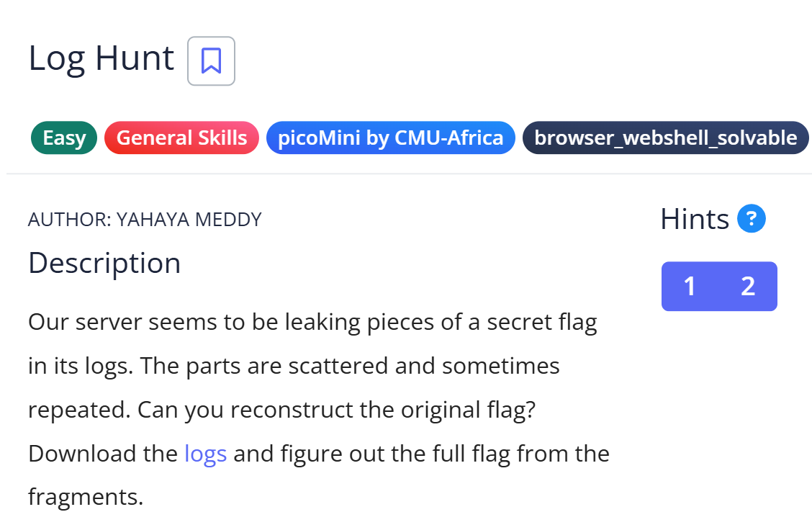Bookmark the Log Hunt challenge
The width and height of the screenshot is (812, 530).
tap(211, 61)
